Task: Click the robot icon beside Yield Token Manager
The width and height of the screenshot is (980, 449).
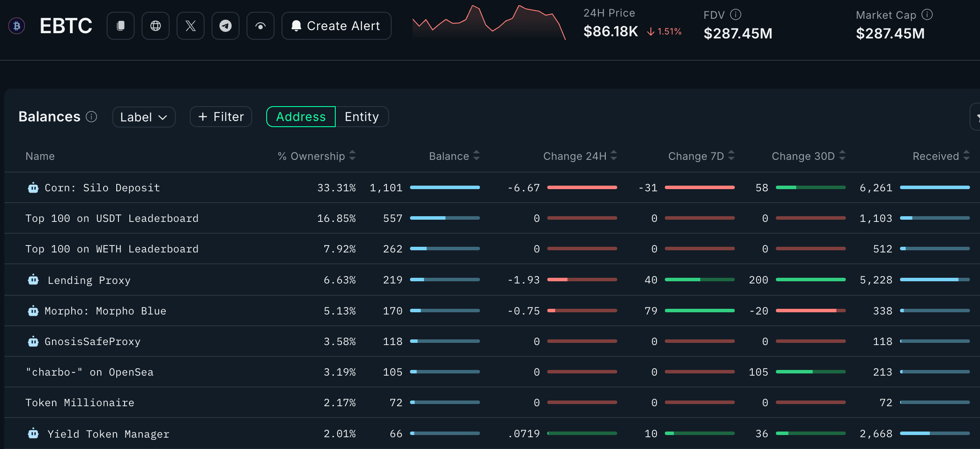Action: [33, 433]
